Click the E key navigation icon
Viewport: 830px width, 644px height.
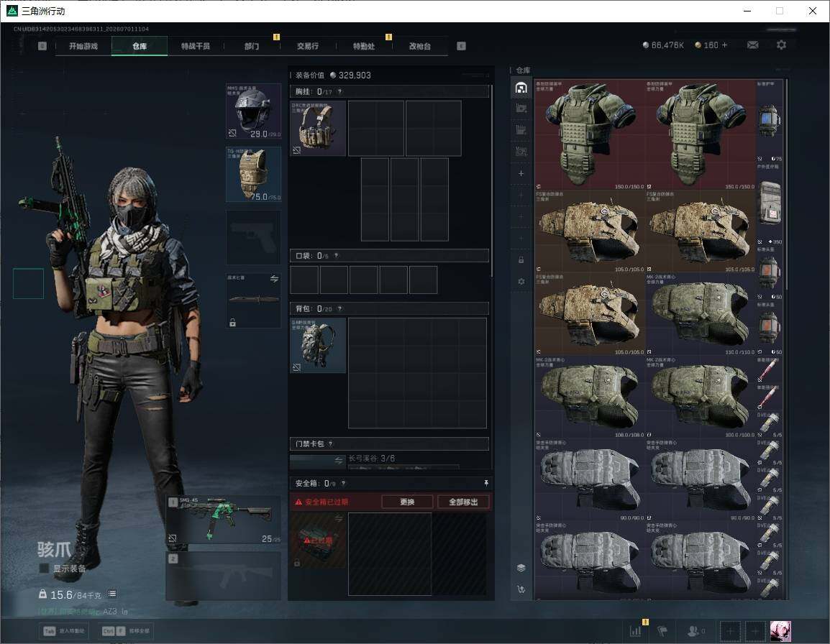(x=461, y=46)
